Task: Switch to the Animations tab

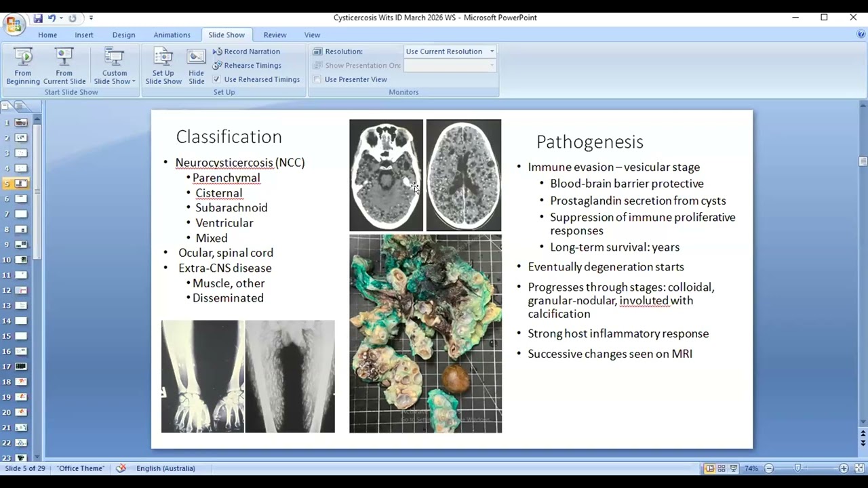Action: (172, 35)
